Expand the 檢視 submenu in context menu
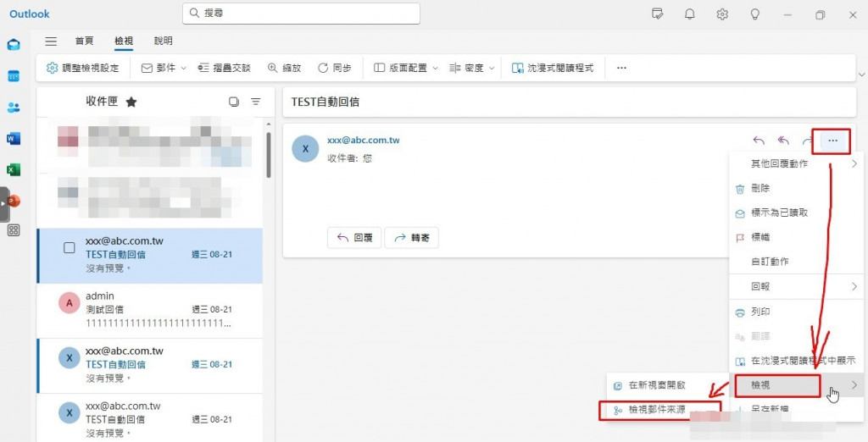868x442 pixels. 796,385
